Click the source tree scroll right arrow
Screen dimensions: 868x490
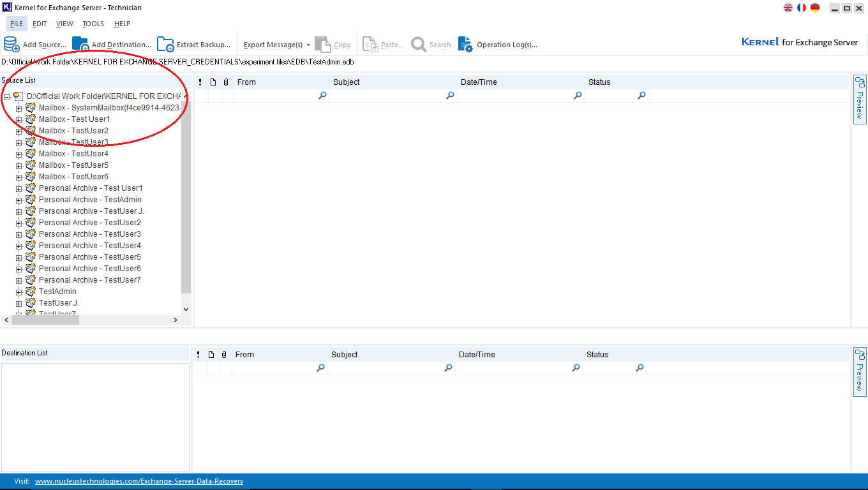pyautogui.click(x=176, y=320)
